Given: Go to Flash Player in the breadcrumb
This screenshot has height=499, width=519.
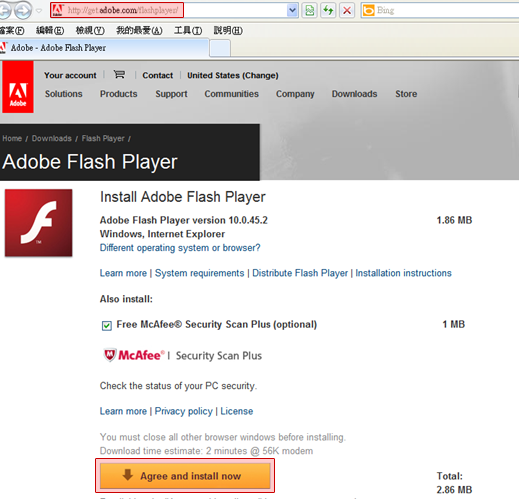Looking at the screenshot, I should [103, 138].
